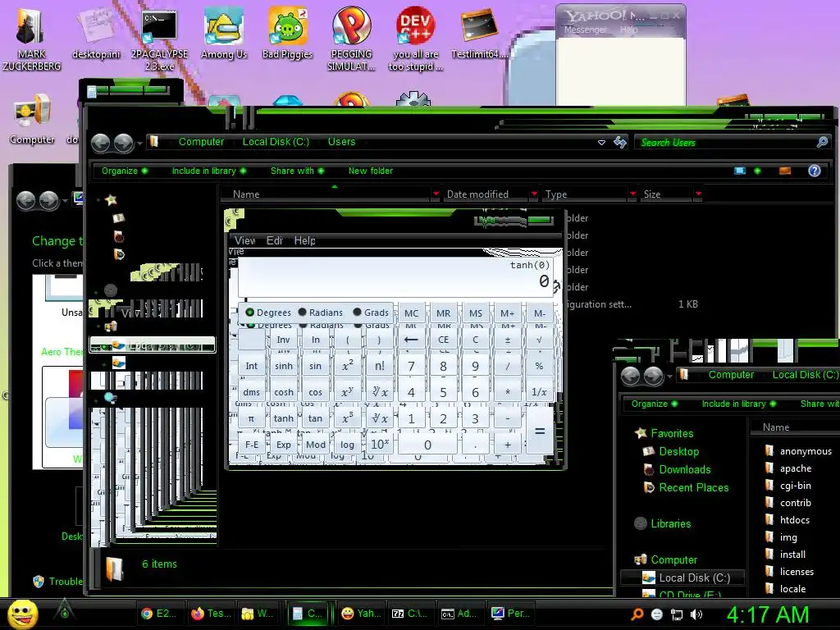
Task: Click the magnifier icon in system tray
Action: click(637, 614)
